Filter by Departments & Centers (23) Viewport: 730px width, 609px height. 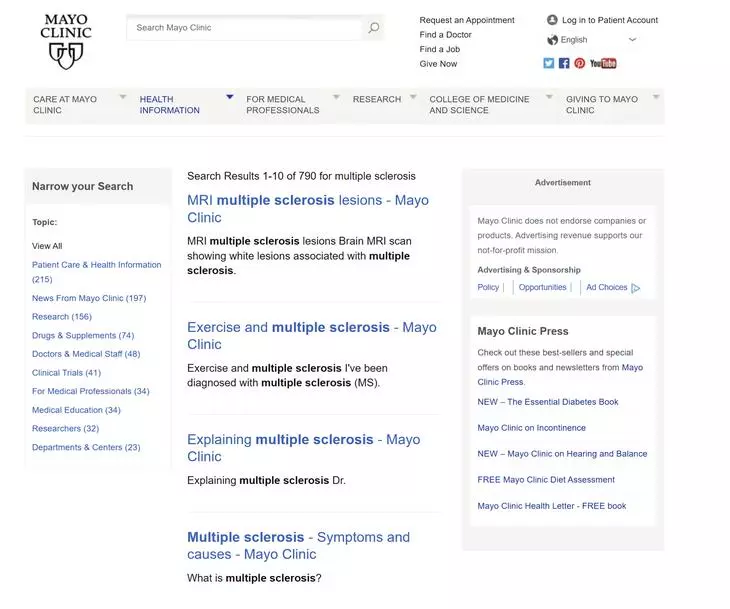point(86,447)
